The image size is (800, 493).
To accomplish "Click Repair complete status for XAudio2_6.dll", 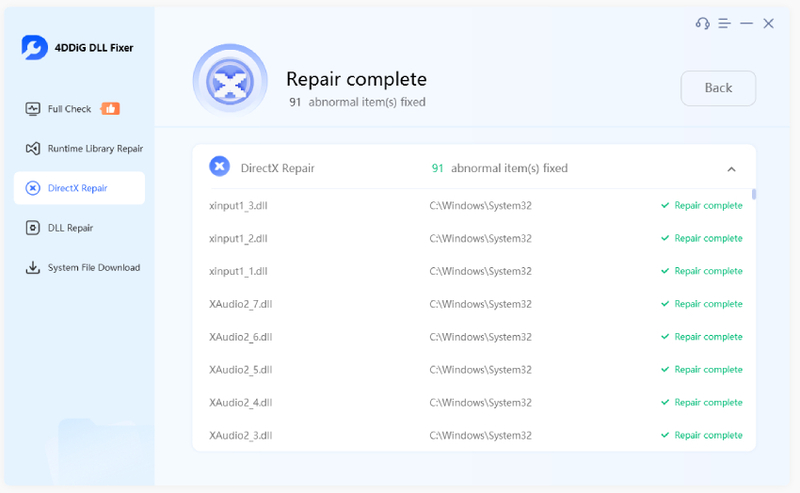I will tap(702, 336).
